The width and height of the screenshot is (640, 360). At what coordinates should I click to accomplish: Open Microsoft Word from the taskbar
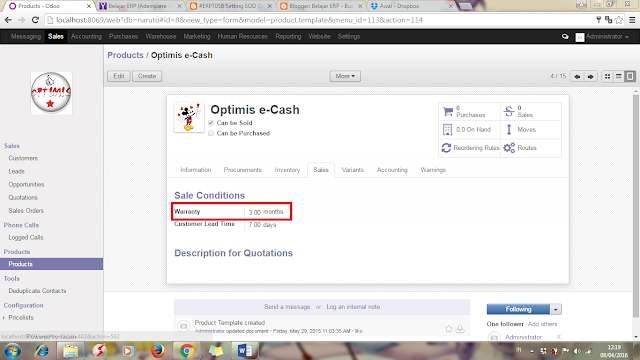(x=244, y=351)
